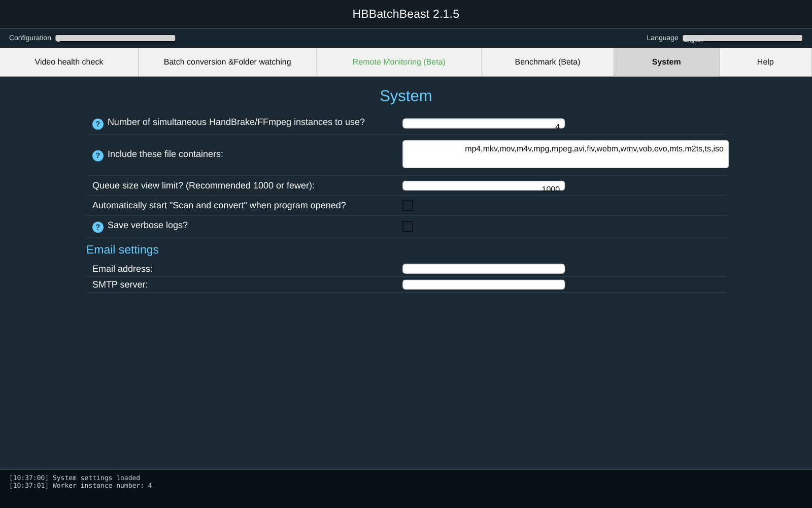Click the SMTP server input field
812x508 pixels.
[484, 284]
